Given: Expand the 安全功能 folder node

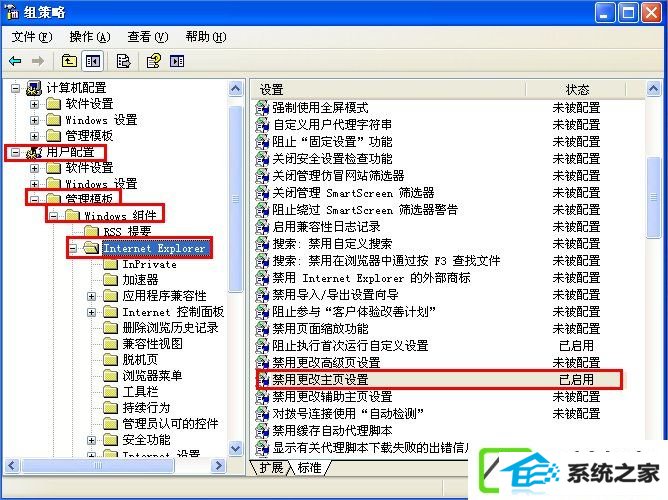Looking at the screenshot, I should click(x=91, y=440).
